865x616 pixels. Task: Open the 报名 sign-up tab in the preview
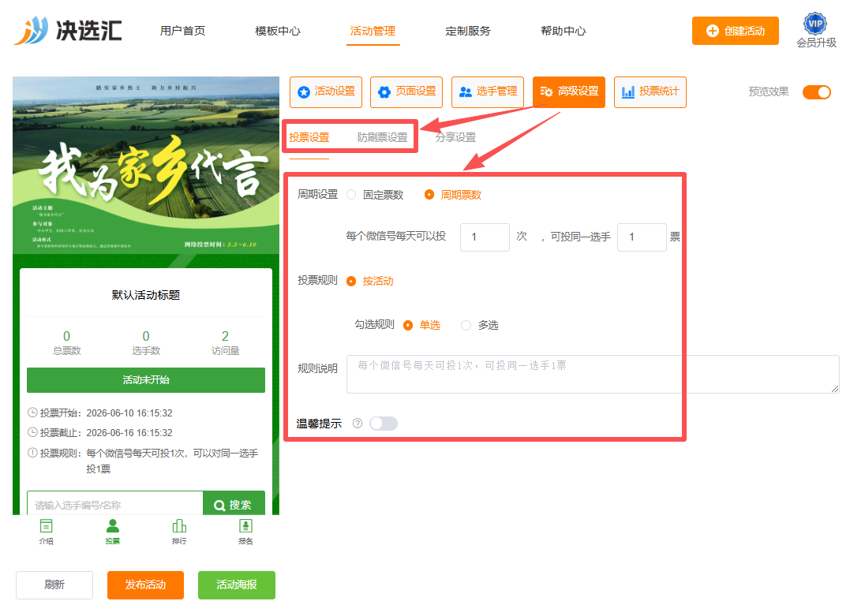point(245,532)
